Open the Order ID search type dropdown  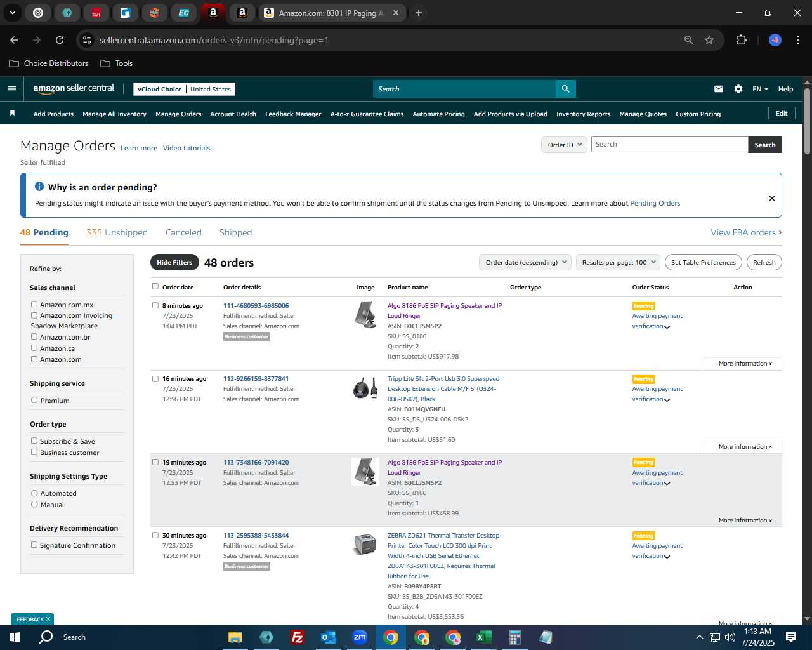pyautogui.click(x=564, y=145)
